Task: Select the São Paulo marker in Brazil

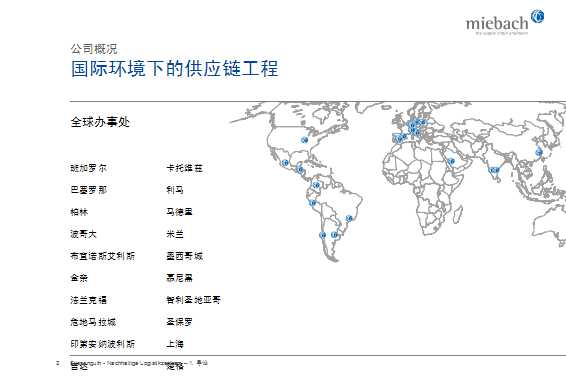Action: pos(349,218)
